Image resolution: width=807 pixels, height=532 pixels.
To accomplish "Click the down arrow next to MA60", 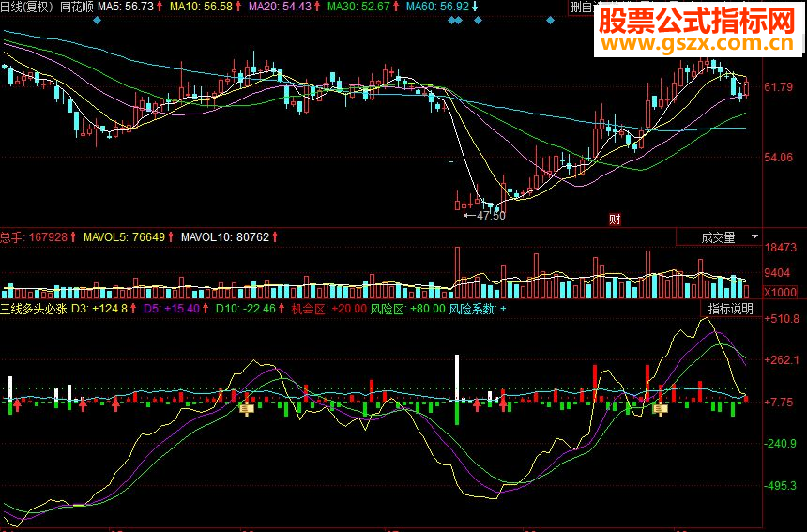I will click(475, 7).
